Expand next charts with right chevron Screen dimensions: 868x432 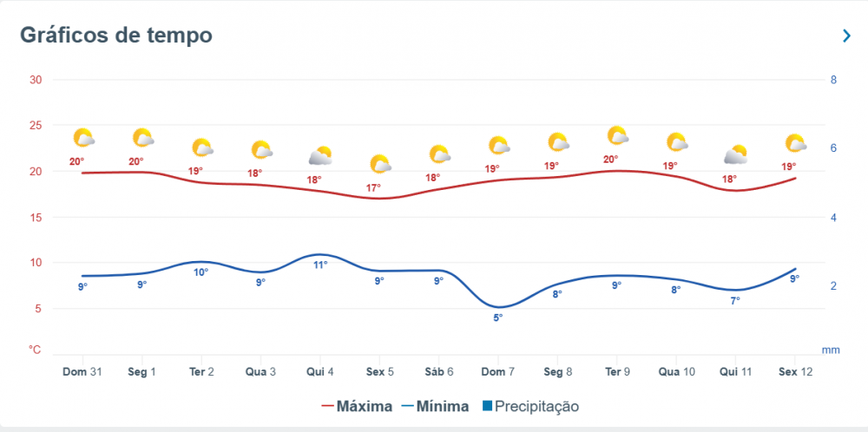coord(846,36)
